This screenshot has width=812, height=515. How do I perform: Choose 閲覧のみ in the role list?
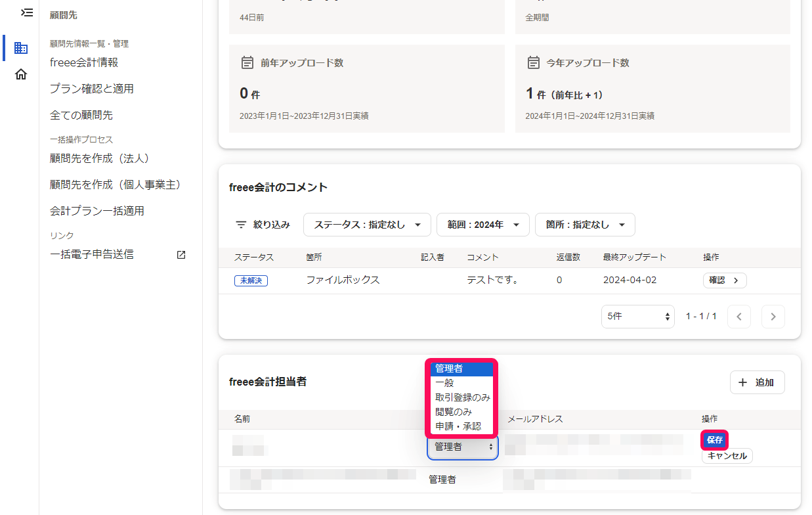click(x=462, y=412)
